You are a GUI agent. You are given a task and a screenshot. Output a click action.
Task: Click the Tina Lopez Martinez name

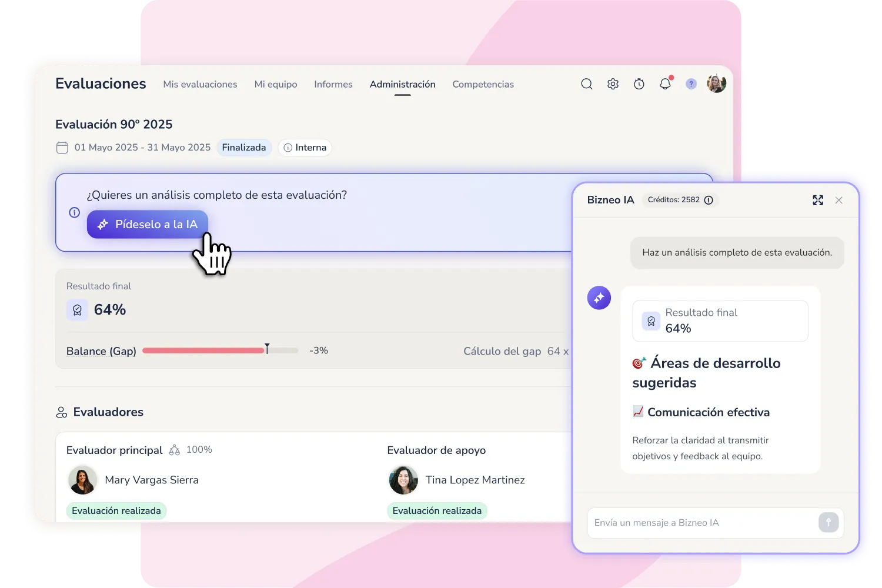point(475,480)
